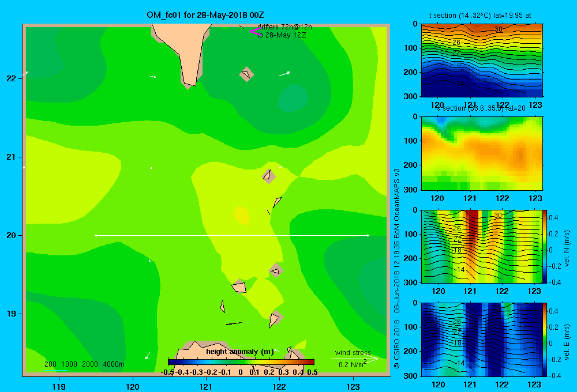The height and width of the screenshot is (392, 577).
Task: Click the salinity section plot
Action: pyautogui.click(x=482, y=153)
